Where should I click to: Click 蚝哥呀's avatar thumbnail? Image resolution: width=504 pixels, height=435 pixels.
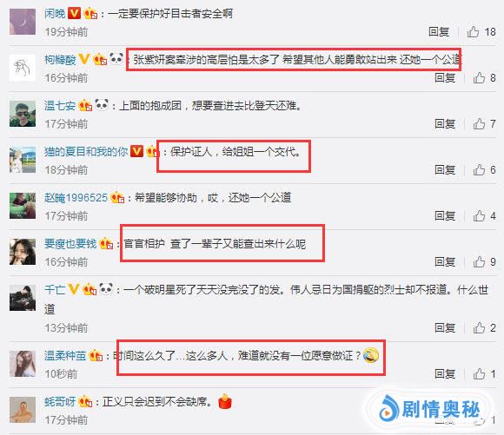pos(23,410)
